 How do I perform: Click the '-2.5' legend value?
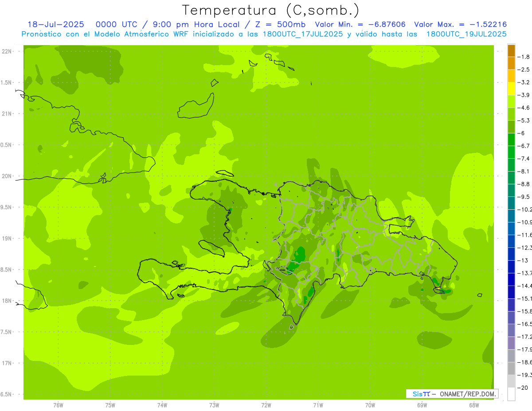pos(524,70)
